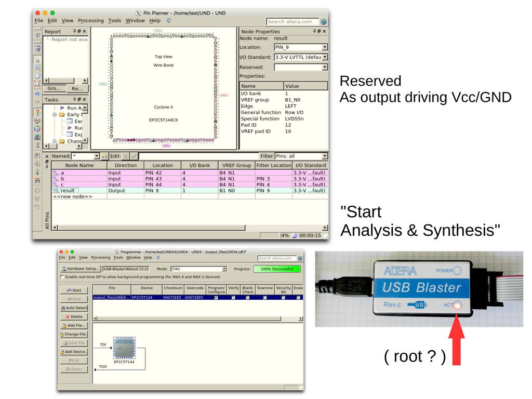Open the Location dropdown showing PIN_9
Image resolution: width=532 pixels, height=399 pixels.
(x=325, y=47)
